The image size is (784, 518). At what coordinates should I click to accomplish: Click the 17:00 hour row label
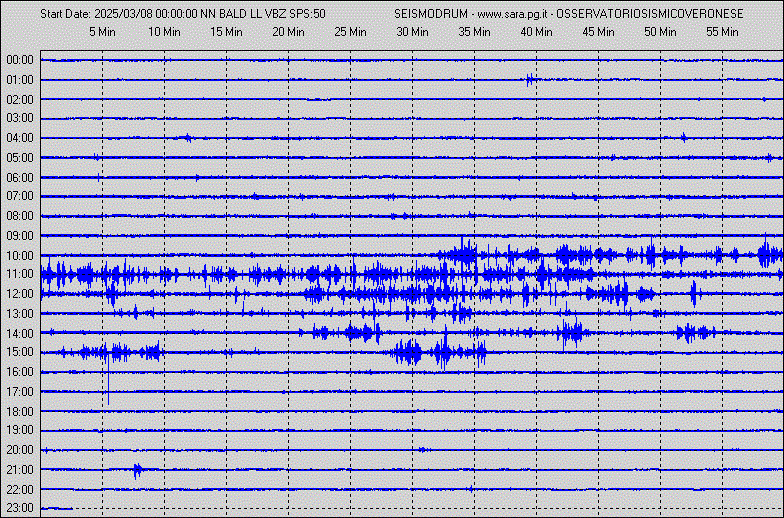(x=20, y=392)
